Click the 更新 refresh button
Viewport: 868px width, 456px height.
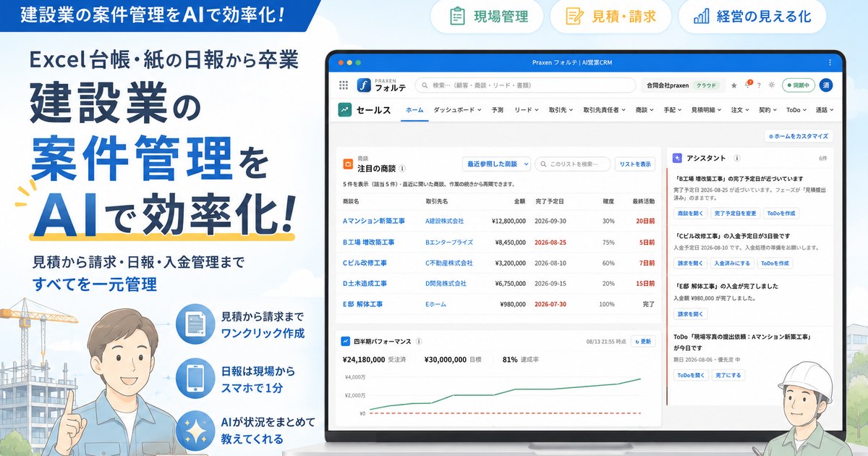click(643, 341)
